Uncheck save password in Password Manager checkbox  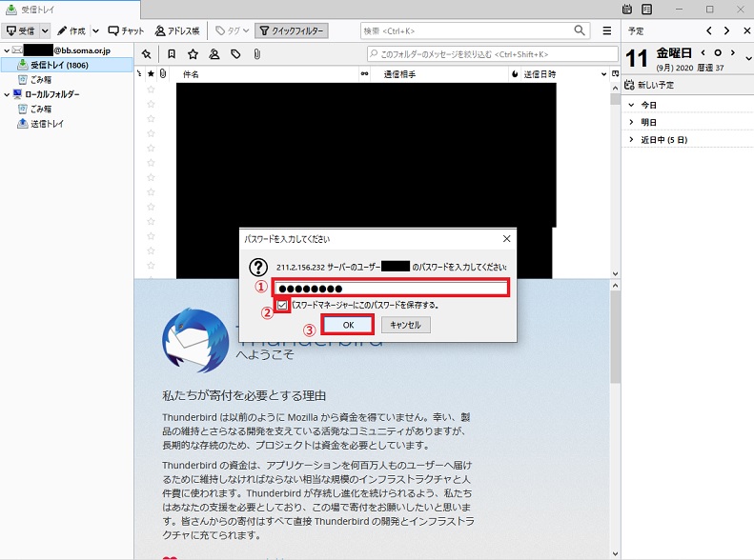click(x=282, y=305)
